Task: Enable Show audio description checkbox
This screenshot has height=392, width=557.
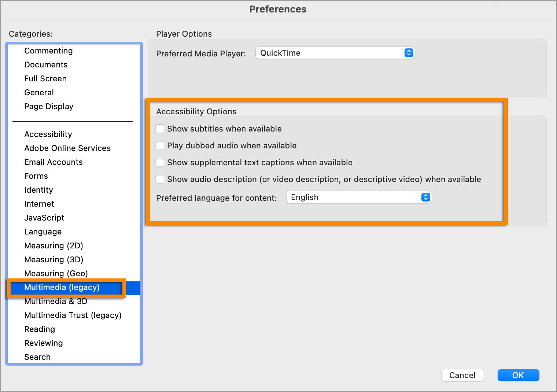Action: (x=160, y=179)
